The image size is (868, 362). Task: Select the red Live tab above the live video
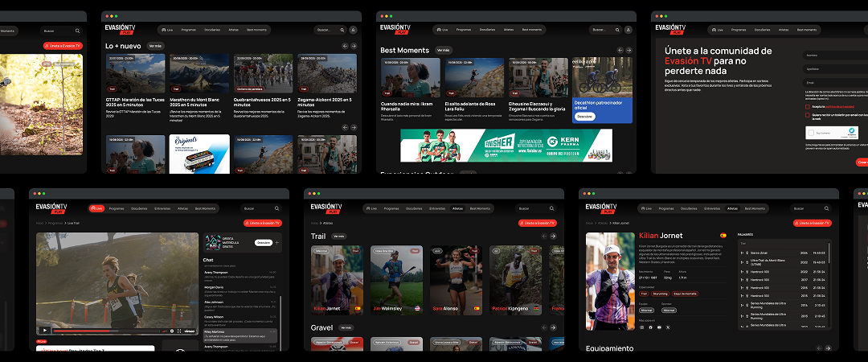tap(96, 208)
